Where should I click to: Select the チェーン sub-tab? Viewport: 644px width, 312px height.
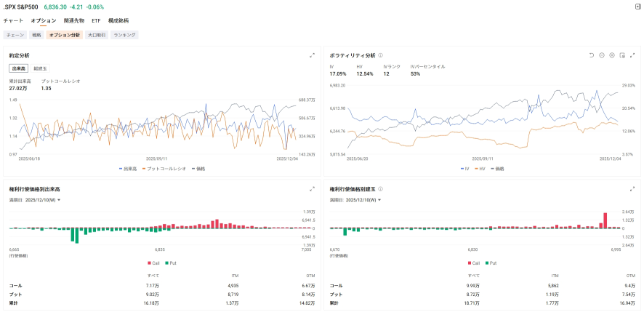point(15,36)
